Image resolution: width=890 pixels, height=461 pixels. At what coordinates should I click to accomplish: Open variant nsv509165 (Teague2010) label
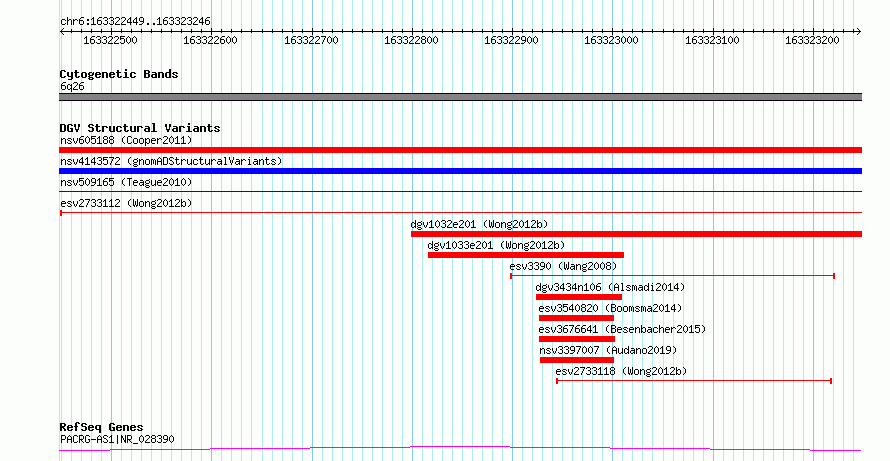126,182
